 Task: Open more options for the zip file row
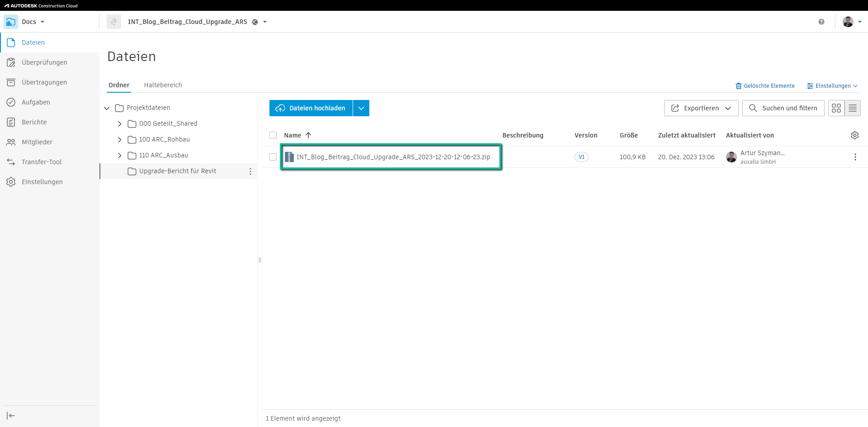pos(854,157)
